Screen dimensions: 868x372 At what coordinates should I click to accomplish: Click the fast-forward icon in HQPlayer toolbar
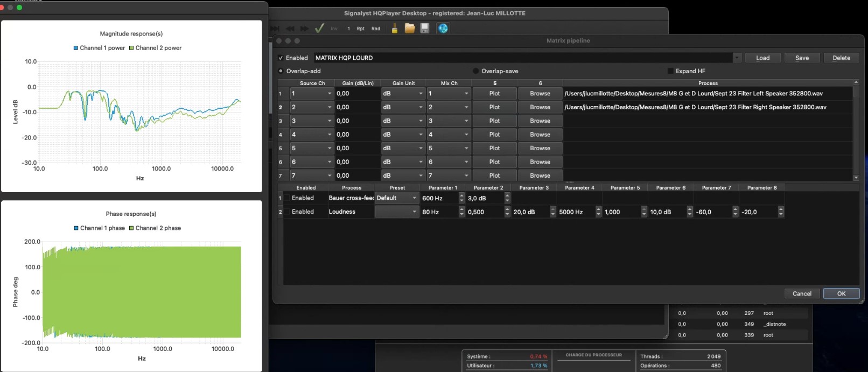pyautogui.click(x=305, y=29)
